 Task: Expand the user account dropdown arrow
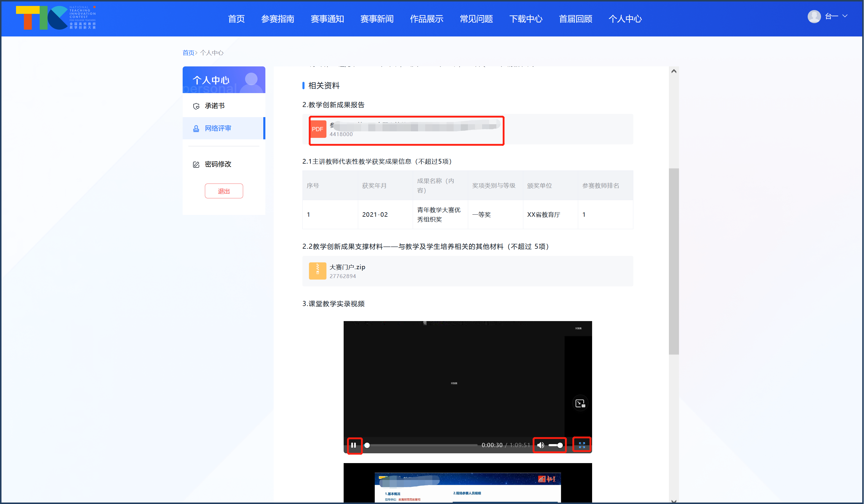(x=845, y=16)
